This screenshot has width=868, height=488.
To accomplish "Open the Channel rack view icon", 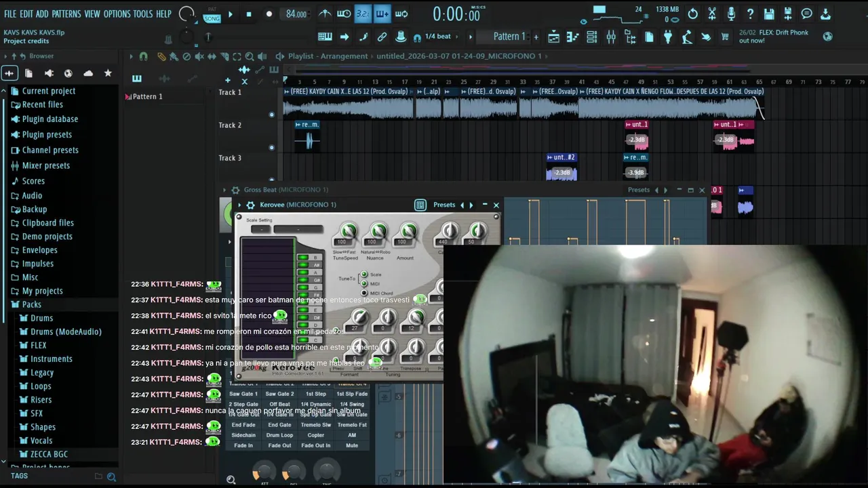I will 592,37.
